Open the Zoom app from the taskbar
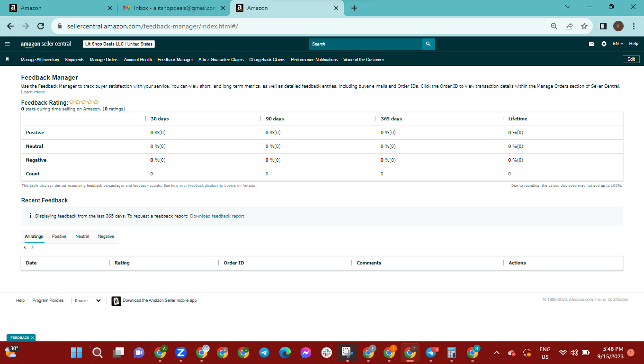Image resolution: width=644 pixels, height=364 pixels. [x=180, y=353]
